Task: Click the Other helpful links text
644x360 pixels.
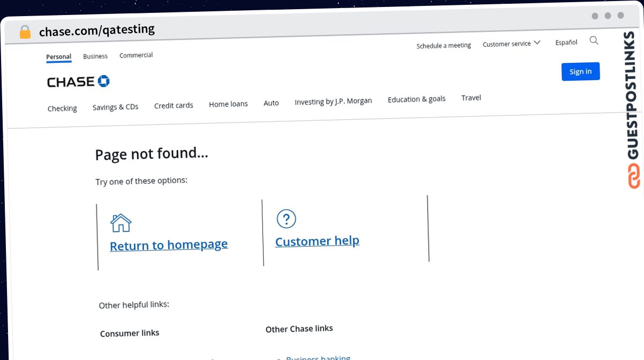Action: pos(134,305)
